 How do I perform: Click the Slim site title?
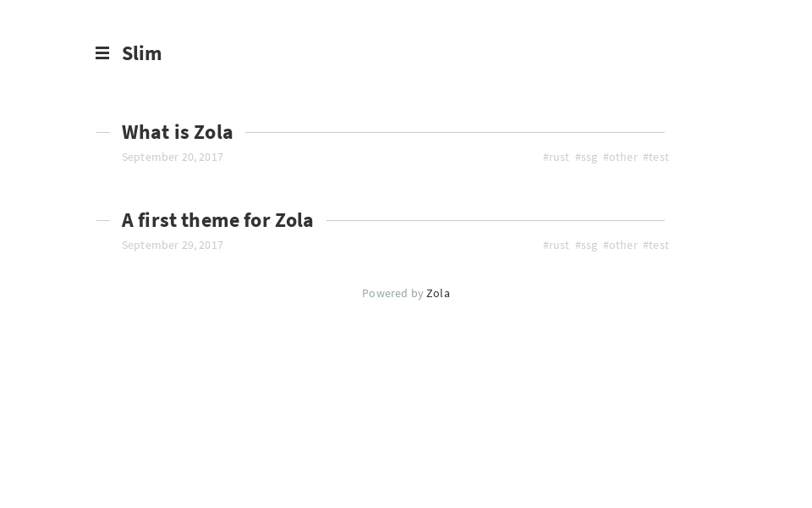[x=141, y=53]
